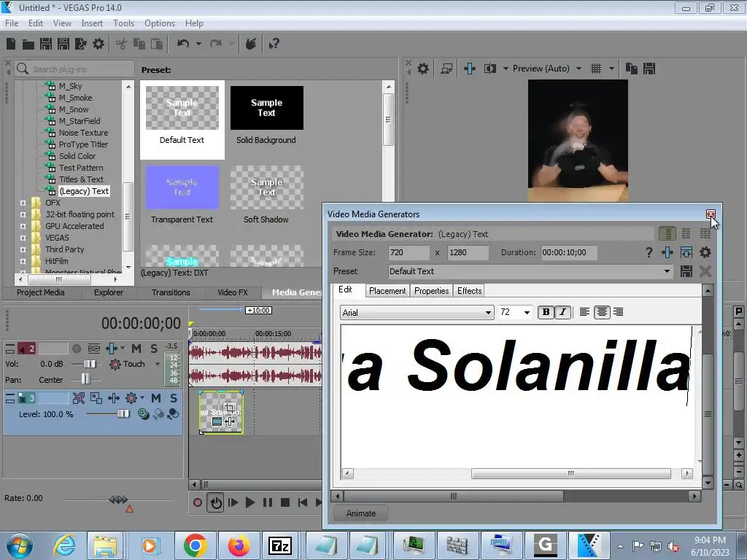The width and height of the screenshot is (747, 560).
Task: Open the Insert menu
Action: point(91,23)
